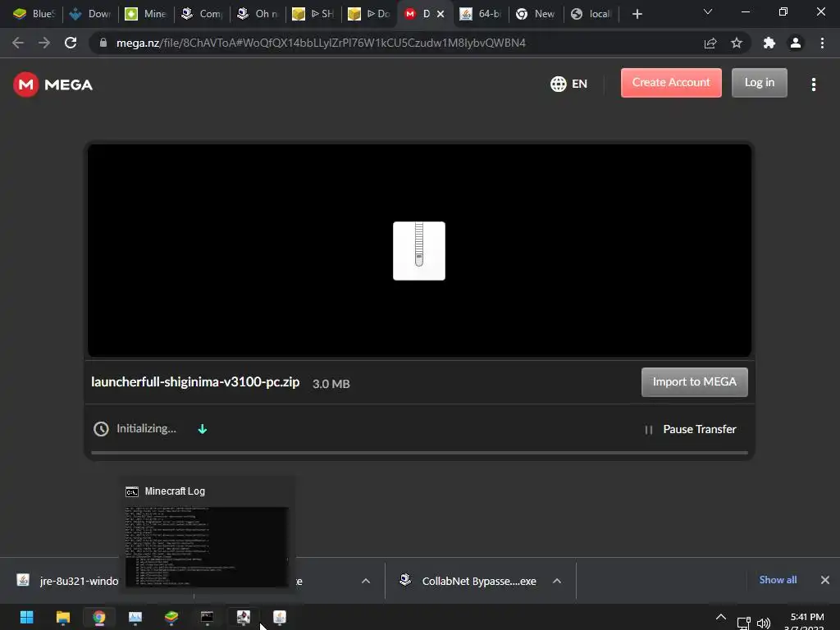The width and height of the screenshot is (840, 630).
Task: Open the tab search dropdown
Action: 708,11
